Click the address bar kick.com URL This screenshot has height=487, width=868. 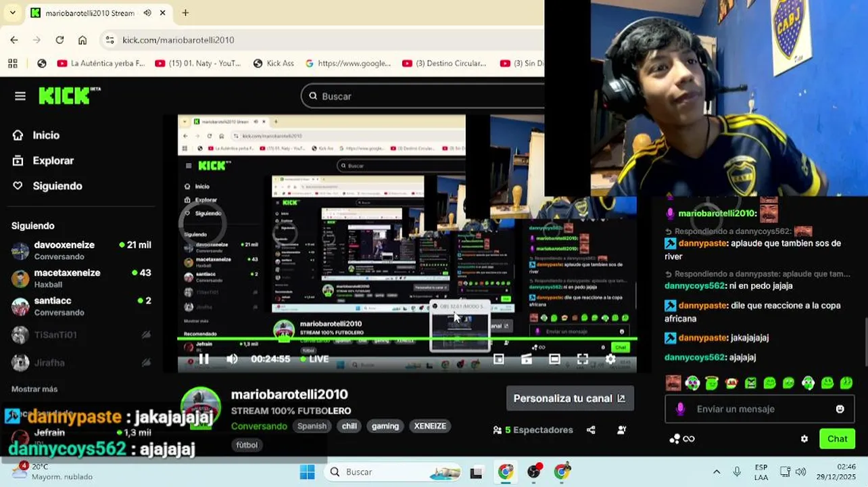click(178, 40)
